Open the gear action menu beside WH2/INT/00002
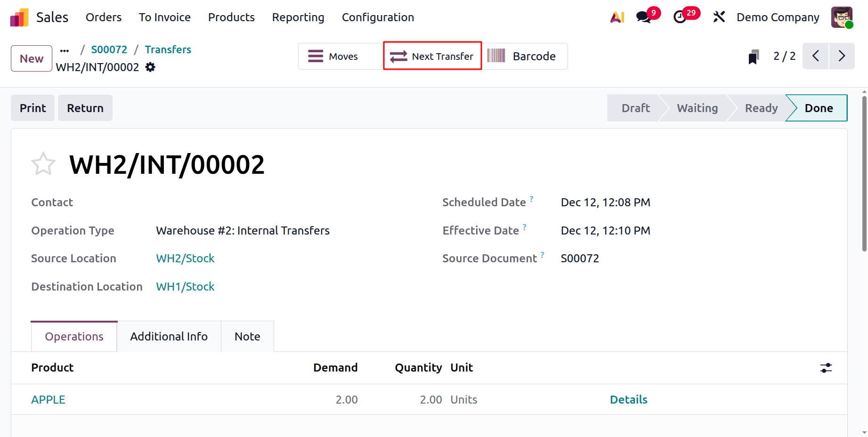The width and height of the screenshot is (868, 437). pyautogui.click(x=150, y=67)
